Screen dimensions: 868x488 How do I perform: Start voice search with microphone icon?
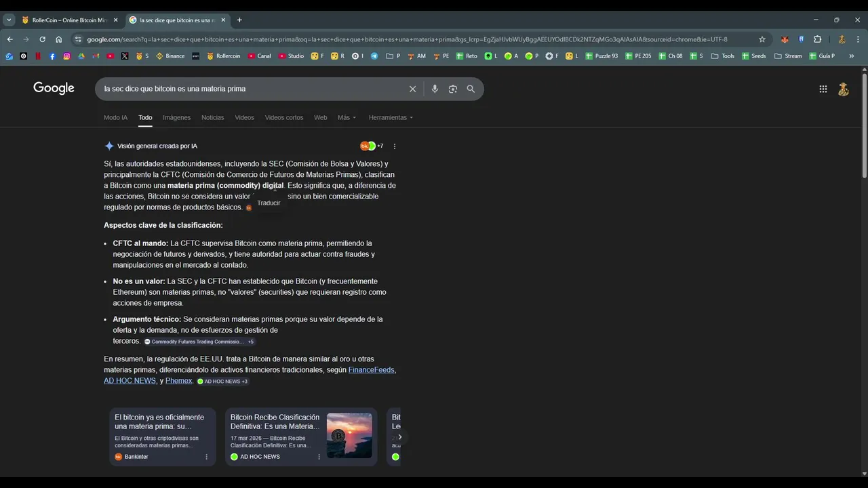(x=435, y=89)
